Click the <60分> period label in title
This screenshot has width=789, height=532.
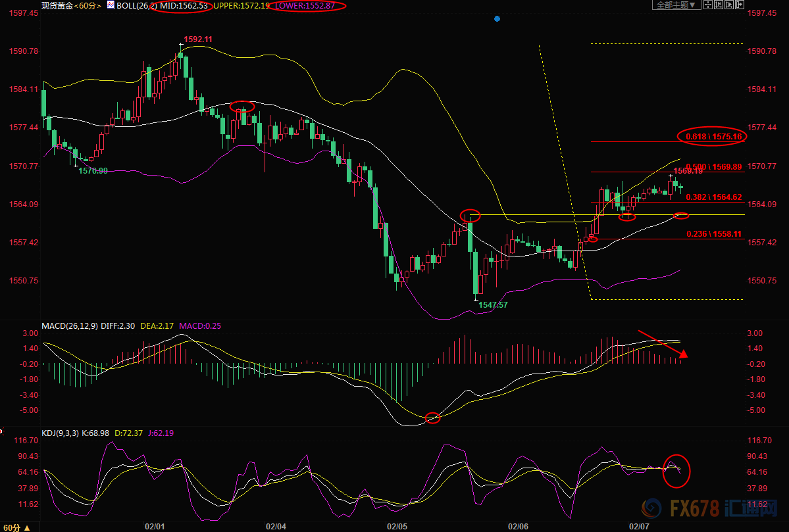click(x=88, y=5)
